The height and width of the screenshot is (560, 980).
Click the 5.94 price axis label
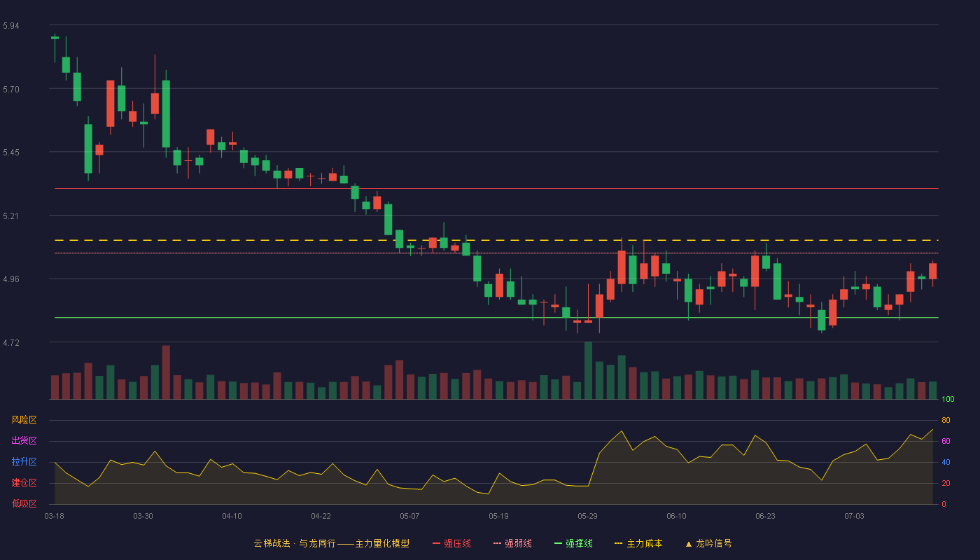[11, 26]
